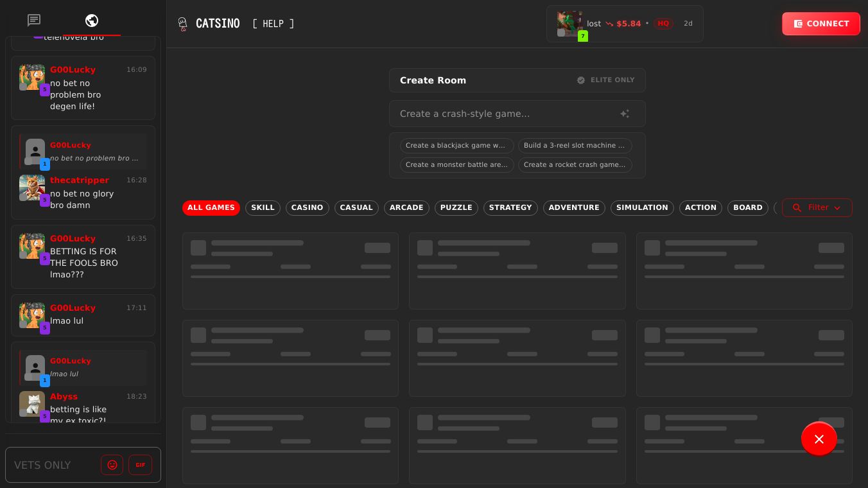Screen dimensions: 868x488
Task: Expand the Filter dropdown chevron
Action: click(x=837, y=208)
